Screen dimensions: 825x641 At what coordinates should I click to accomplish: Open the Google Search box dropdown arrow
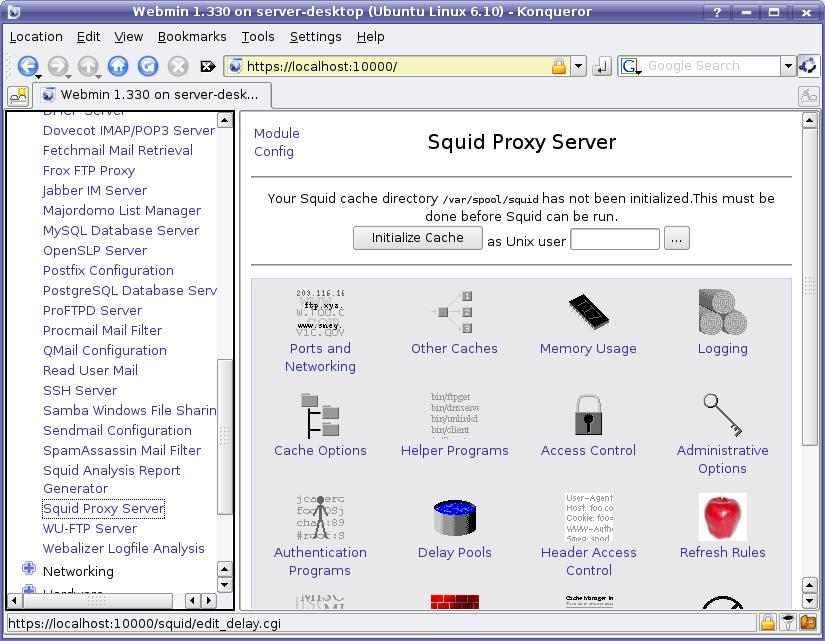[788, 66]
